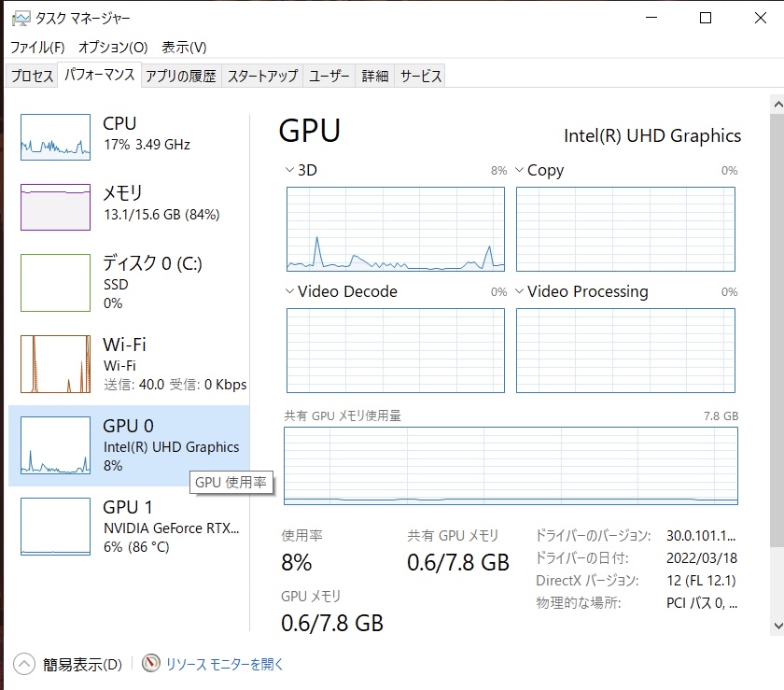Open the Video Processing dropdown chevron
This screenshot has width=784, height=690.
519,292
